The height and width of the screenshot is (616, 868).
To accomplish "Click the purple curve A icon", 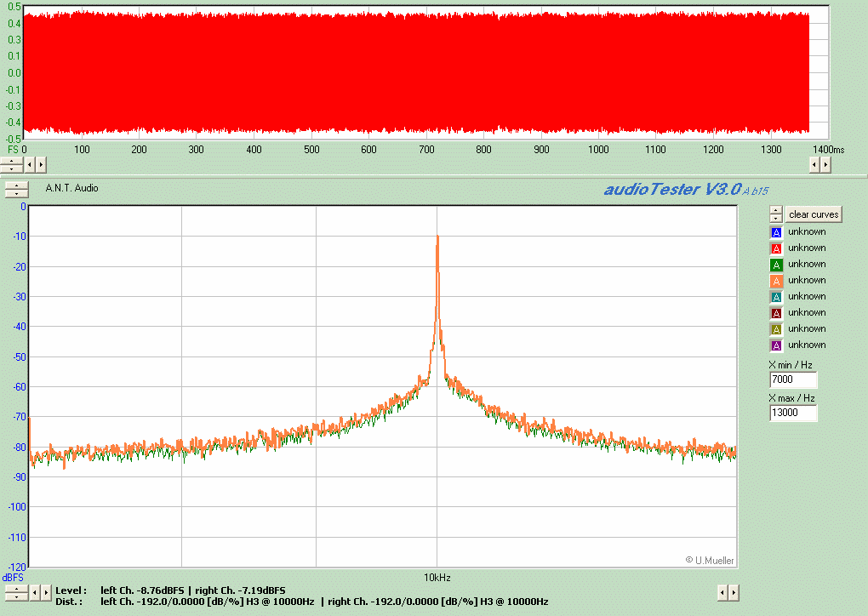I will click(x=775, y=345).
